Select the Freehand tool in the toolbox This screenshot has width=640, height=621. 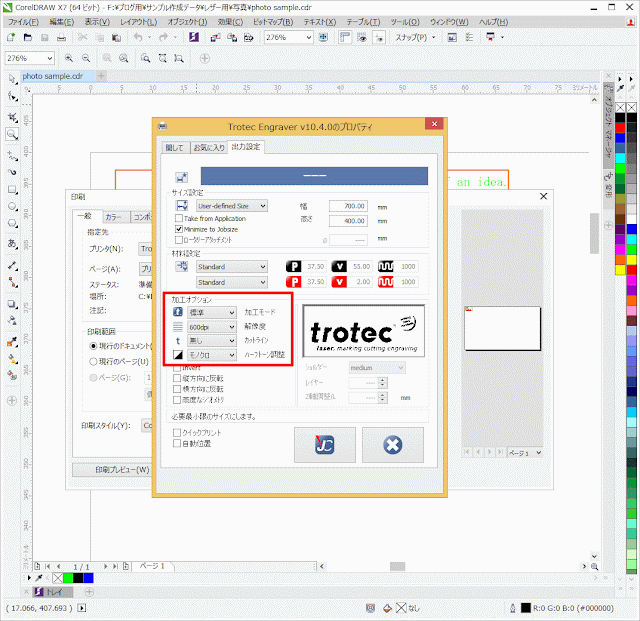13,155
